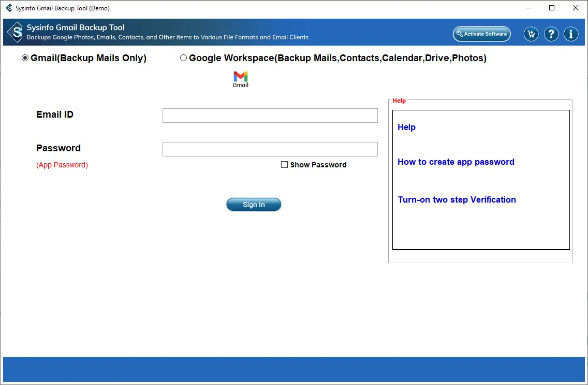The image size is (588, 385).
Task: Minimize the SysInfo Gmail Backup window
Action: pyautogui.click(x=528, y=8)
